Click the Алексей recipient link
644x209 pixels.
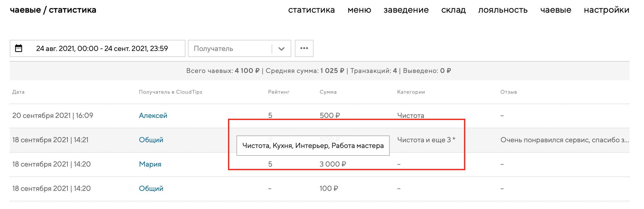pyautogui.click(x=153, y=116)
